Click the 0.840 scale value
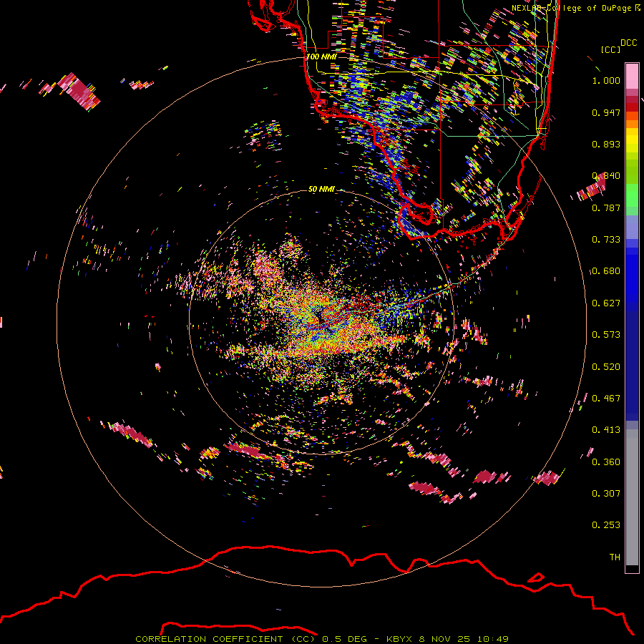Screen dimensions: 644x644 coord(606,176)
